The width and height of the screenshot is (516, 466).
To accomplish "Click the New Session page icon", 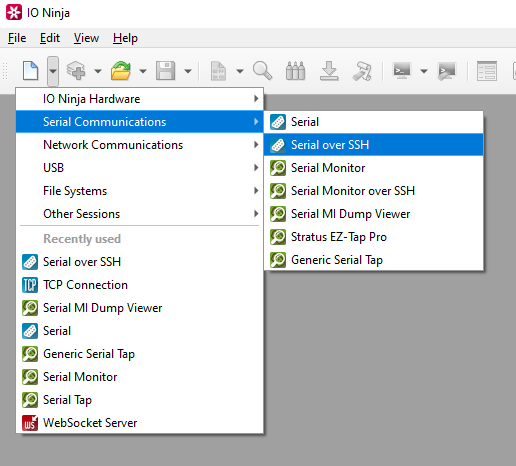I will 30,71.
